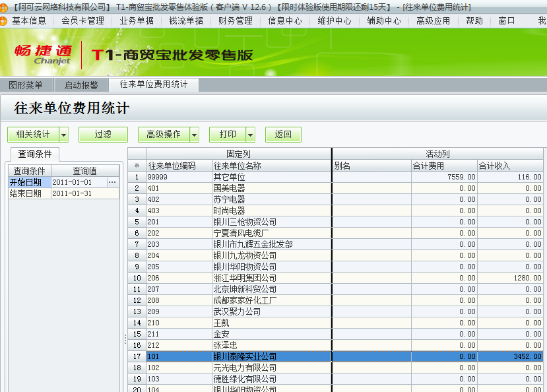The image size is (547, 392).
Task: Click the 高级操作 button
Action: click(x=164, y=135)
